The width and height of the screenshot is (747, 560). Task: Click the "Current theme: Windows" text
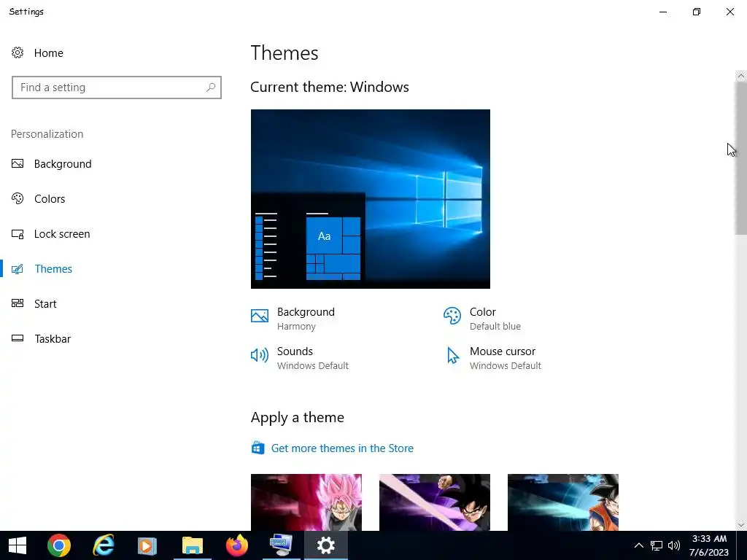click(x=330, y=87)
